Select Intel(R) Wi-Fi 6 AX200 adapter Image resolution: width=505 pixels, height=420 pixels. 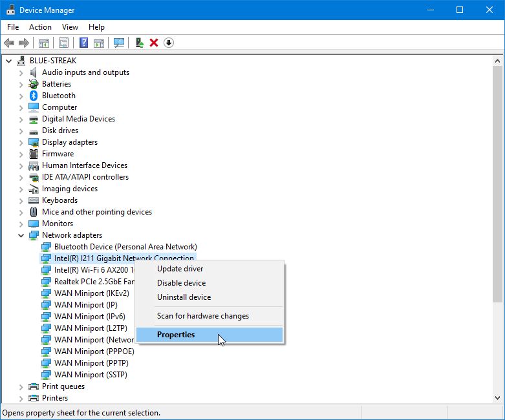point(94,270)
